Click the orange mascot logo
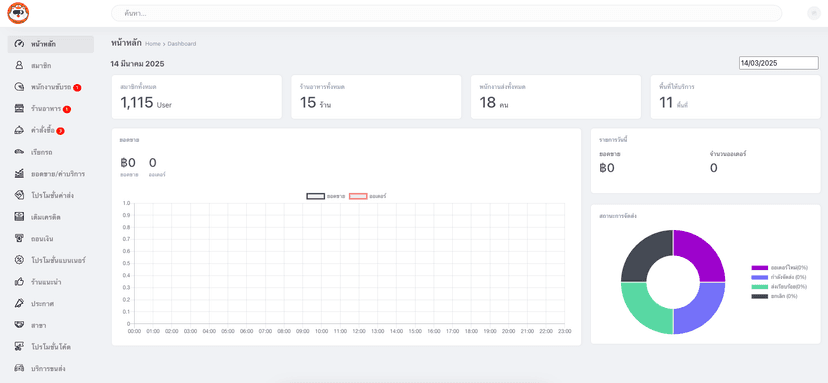The height and width of the screenshot is (383, 828). (x=18, y=13)
